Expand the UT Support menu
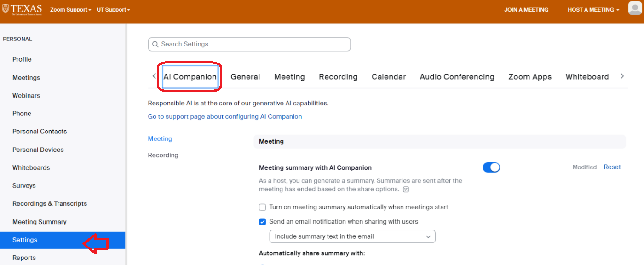Viewport: 644px width, 265px height. tap(113, 10)
